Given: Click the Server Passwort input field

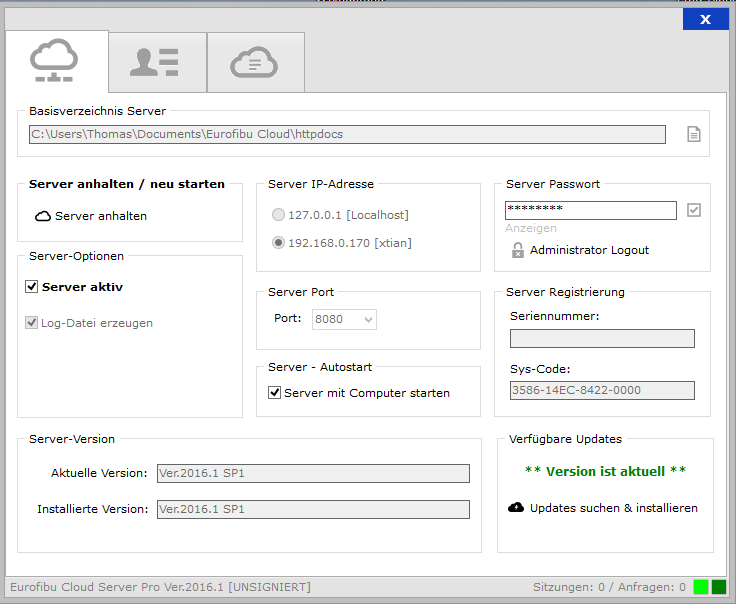Looking at the screenshot, I should [590, 210].
